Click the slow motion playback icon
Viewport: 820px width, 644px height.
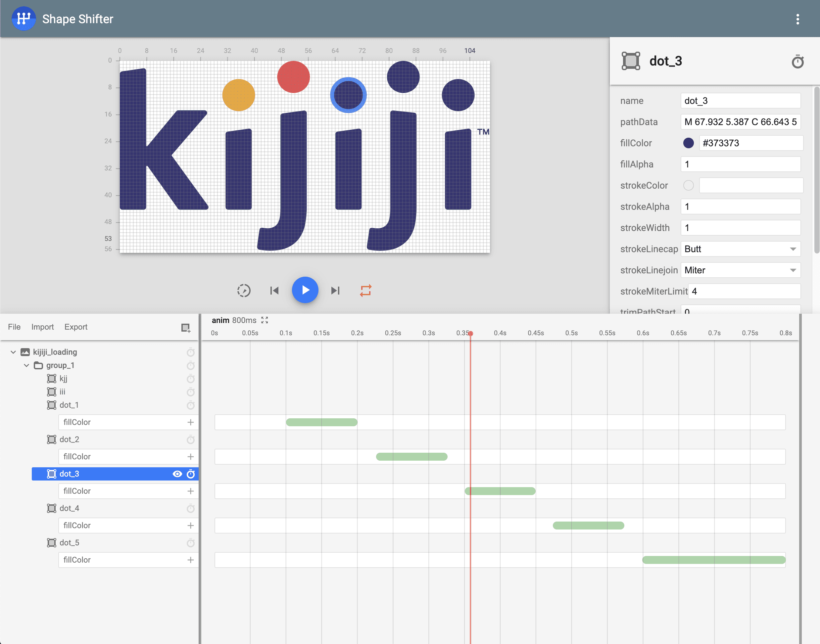point(244,290)
